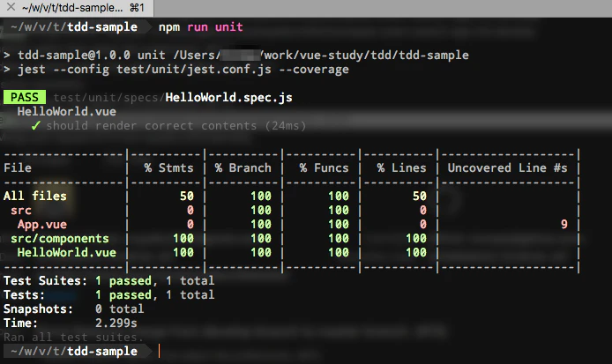Click 'HelloWorld.vue' coverage table row label
The width and height of the screenshot is (612, 364).
tap(67, 252)
